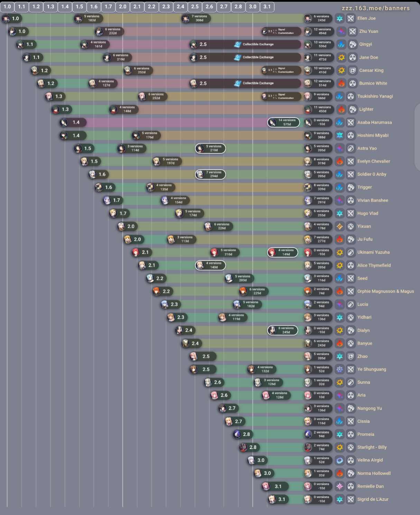The height and width of the screenshot is (515, 420).
Task: Click Starlight - Billy's physical attribute icon
Action: 340,447
